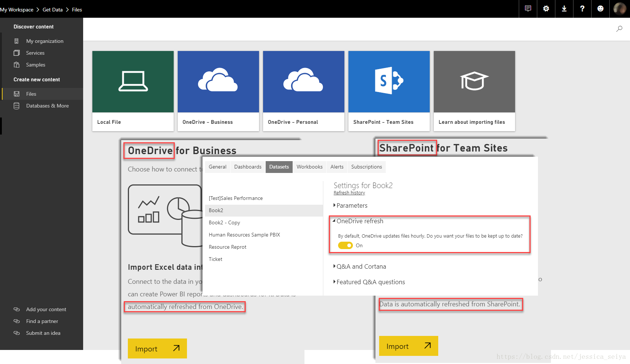
Task: Click Find a partner link
Action: [x=42, y=321]
